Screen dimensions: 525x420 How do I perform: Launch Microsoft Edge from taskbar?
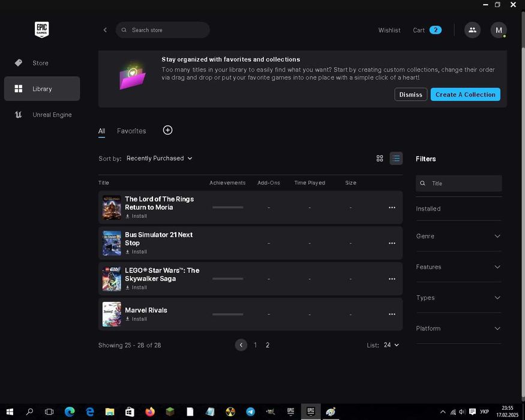click(x=70, y=412)
